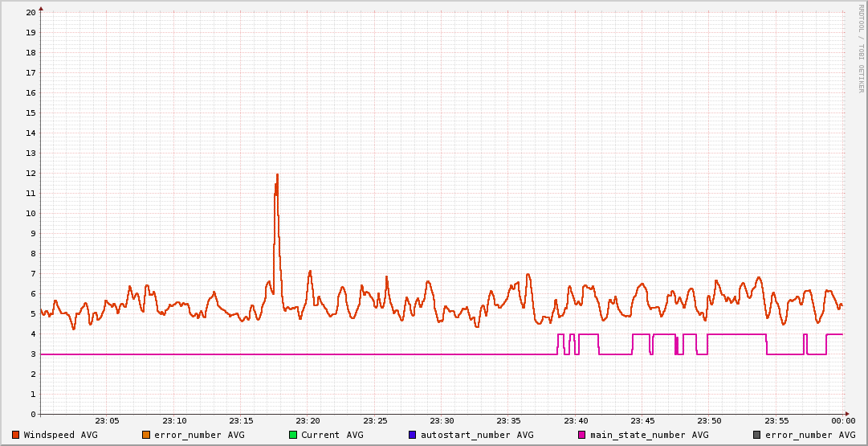Click the RRDTOOL / TOBI OETIKER watermark
The width and height of the screenshot is (868, 446).
click(x=862, y=48)
